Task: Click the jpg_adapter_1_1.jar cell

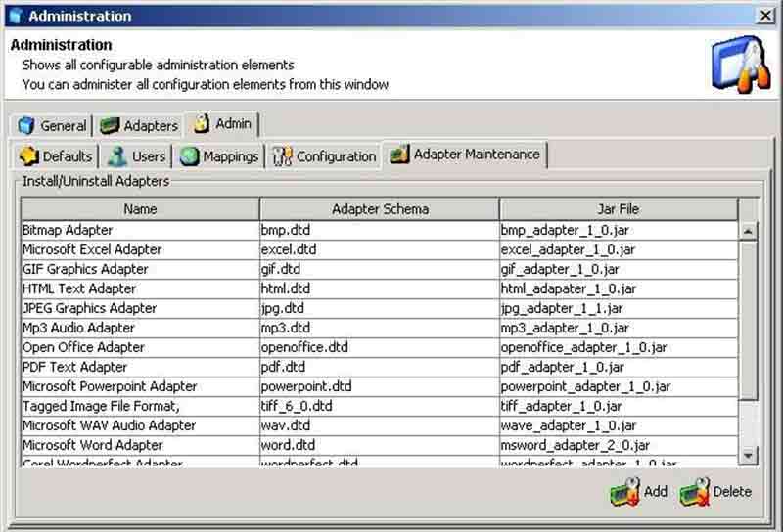Action: click(x=619, y=308)
